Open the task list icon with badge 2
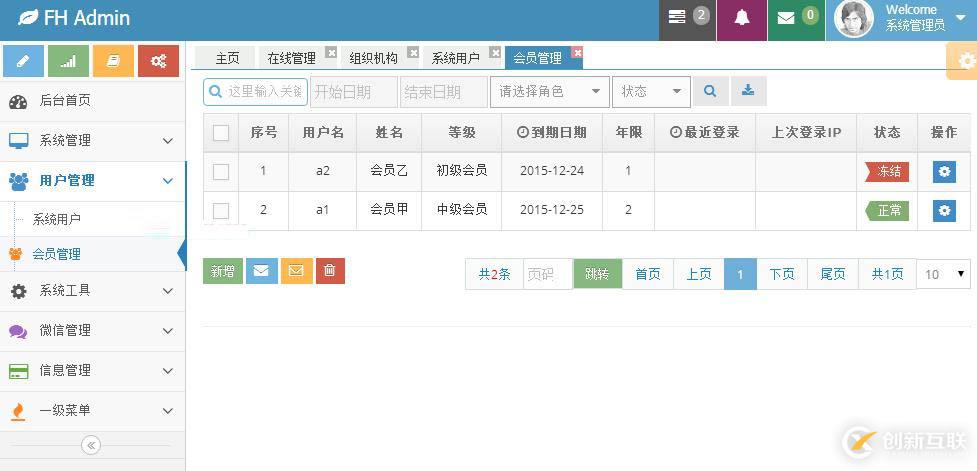The image size is (977, 471). (x=677, y=17)
